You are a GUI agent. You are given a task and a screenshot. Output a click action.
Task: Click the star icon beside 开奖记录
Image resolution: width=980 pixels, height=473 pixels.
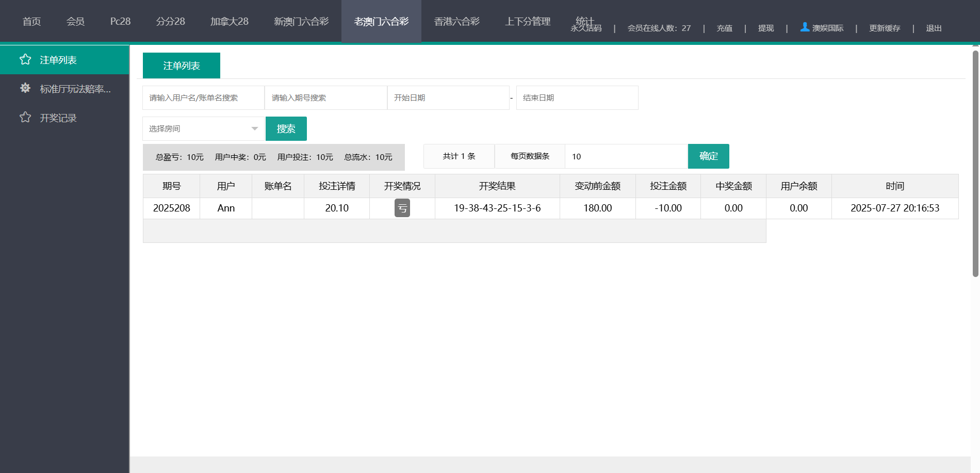coord(25,118)
